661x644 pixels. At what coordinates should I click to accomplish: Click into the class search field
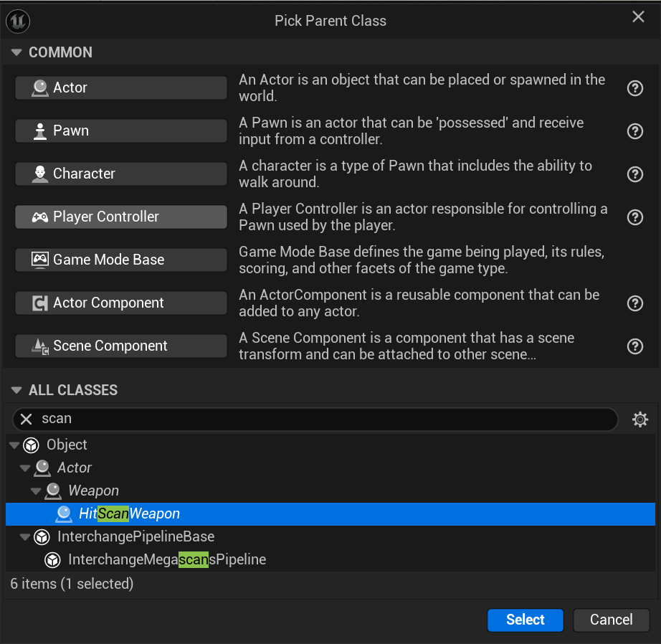pyautogui.click(x=323, y=419)
